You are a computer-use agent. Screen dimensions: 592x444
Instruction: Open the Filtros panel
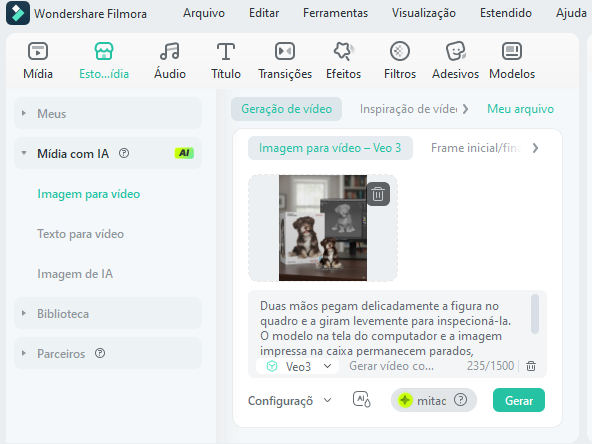pos(400,61)
